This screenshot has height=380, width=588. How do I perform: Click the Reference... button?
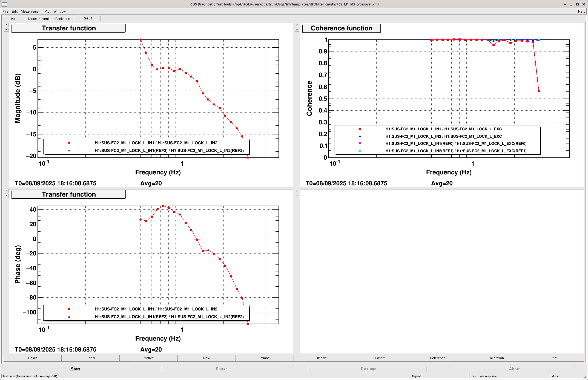click(439, 358)
